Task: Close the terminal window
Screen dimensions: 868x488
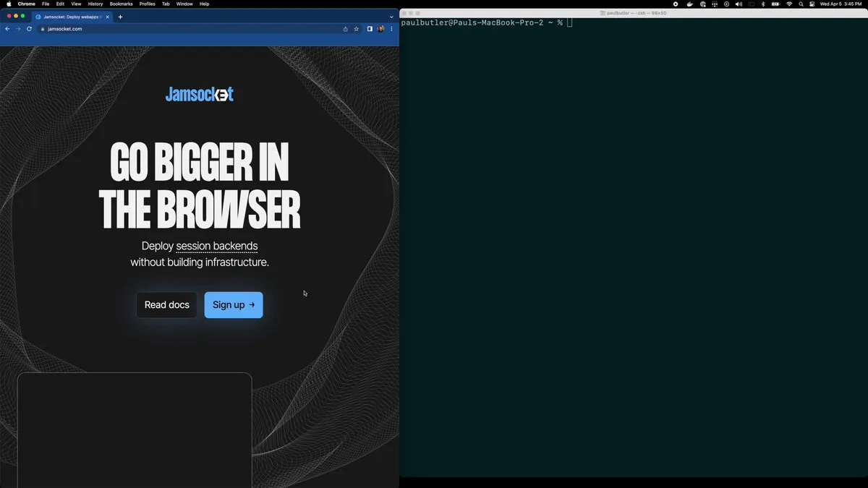Action: click(x=404, y=13)
